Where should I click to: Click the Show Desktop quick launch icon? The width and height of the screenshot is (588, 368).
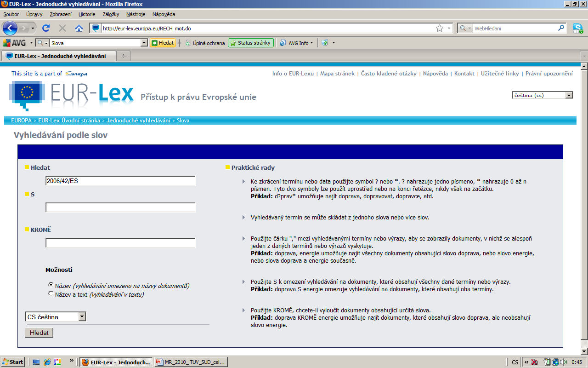pos(37,362)
